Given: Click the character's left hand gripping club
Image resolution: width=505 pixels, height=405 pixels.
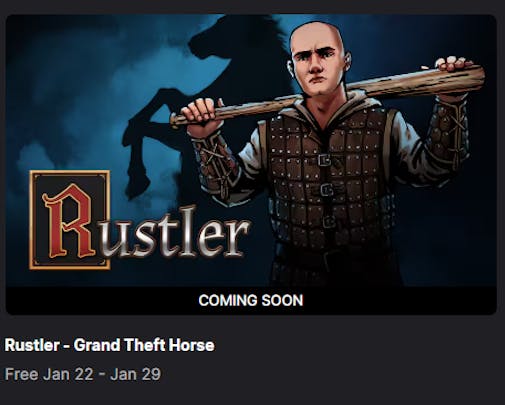Looking at the screenshot, I should click(x=202, y=112).
